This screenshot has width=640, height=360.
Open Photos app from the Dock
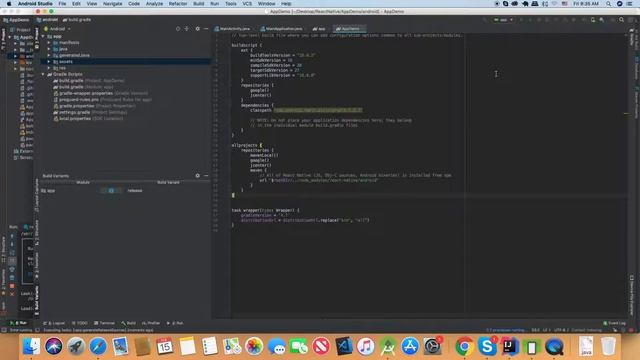(x=254, y=347)
